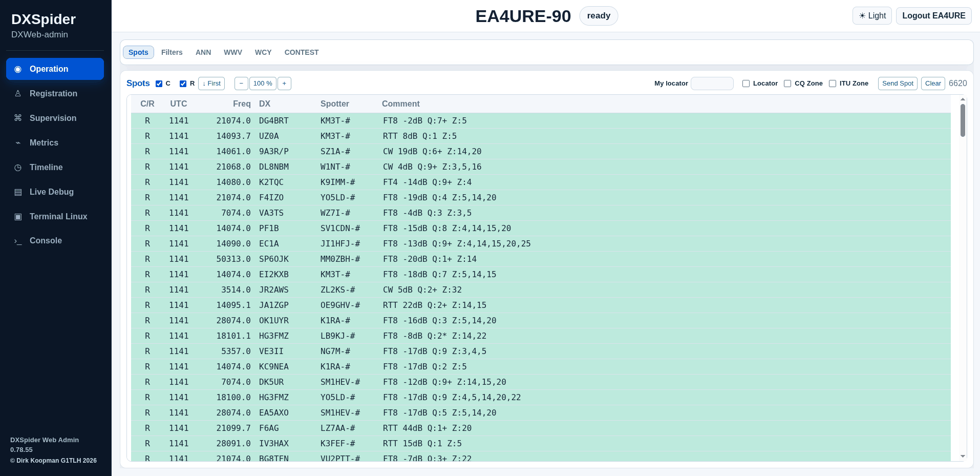Open the WCY tab
Viewport: 980px width, 476px height.
(x=263, y=52)
